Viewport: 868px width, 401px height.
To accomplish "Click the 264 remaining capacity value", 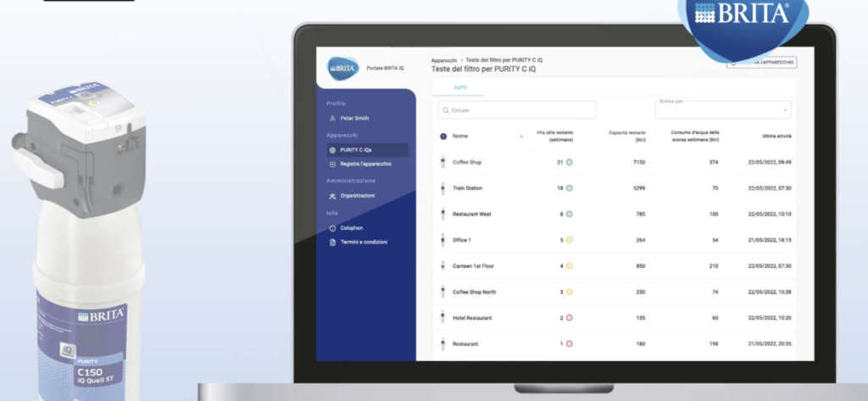I will [641, 241].
